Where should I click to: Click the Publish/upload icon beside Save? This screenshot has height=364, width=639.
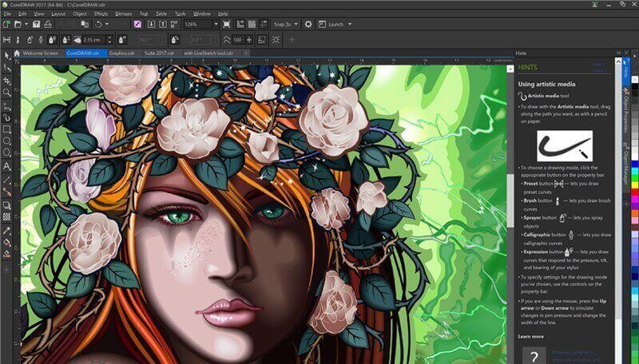coord(48,25)
